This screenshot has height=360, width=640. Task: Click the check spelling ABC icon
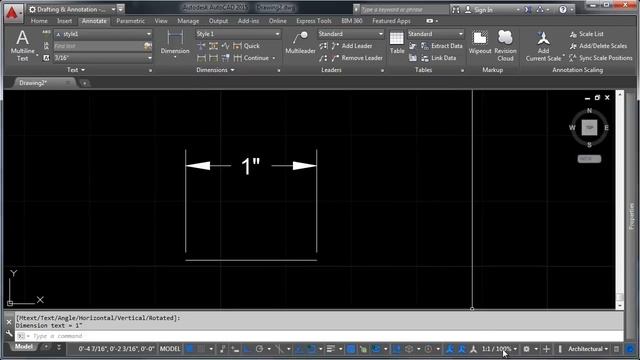[47, 33]
